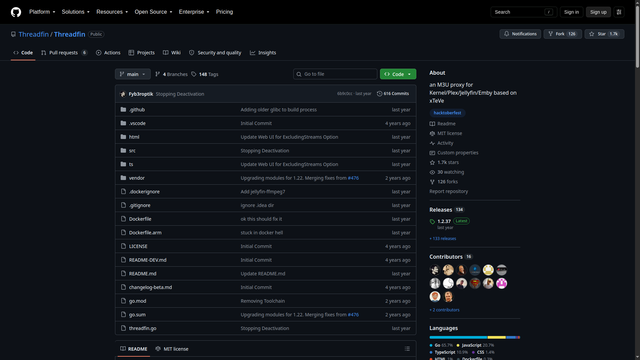640x360 pixels.
Task: Open the Security and quality tab
Action: [215, 53]
